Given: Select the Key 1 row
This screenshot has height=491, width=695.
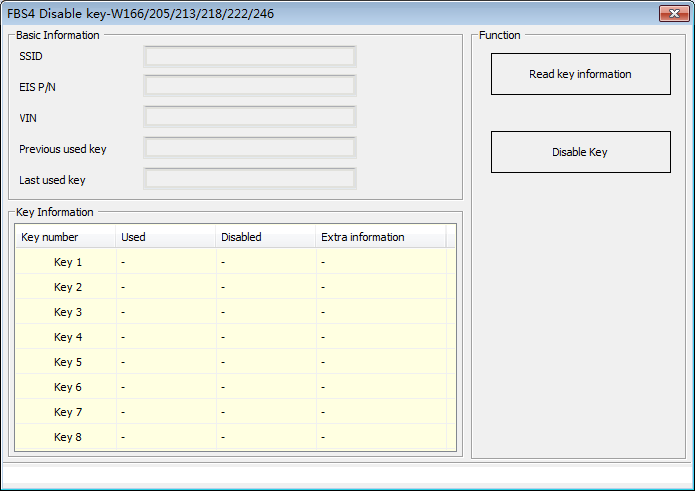Looking at the screenshot, I should click(x=68, y=262).
